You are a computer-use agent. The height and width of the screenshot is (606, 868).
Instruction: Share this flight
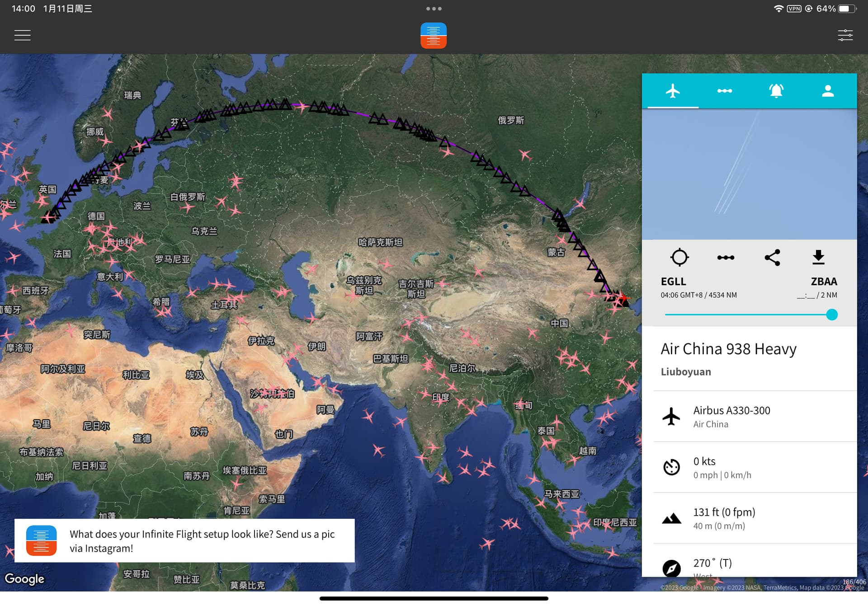pos(772,257)
